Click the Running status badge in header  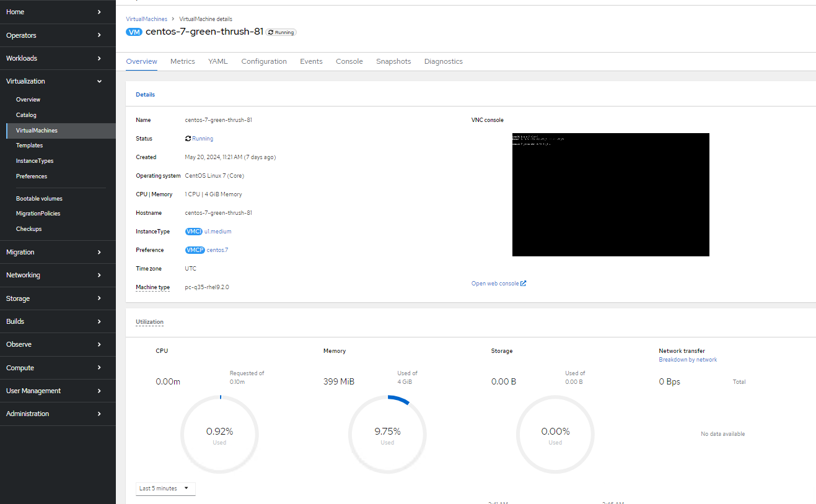click(281, 32)
